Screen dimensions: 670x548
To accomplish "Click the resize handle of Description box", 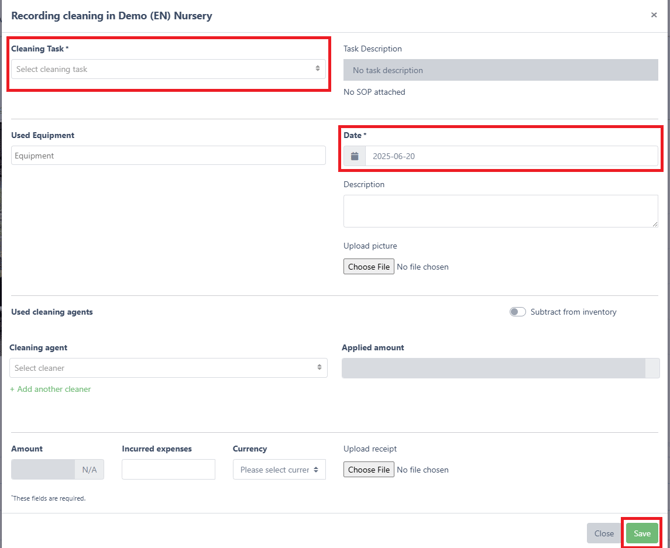I will (x=655, y=224).
